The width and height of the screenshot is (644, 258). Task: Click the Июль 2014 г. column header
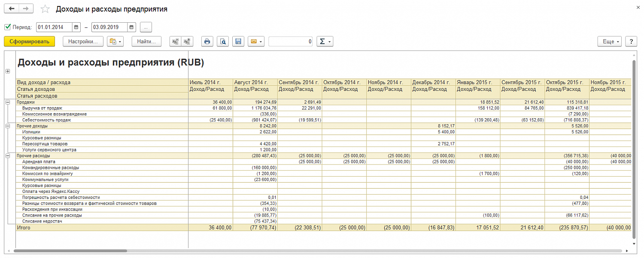point(210,82)
